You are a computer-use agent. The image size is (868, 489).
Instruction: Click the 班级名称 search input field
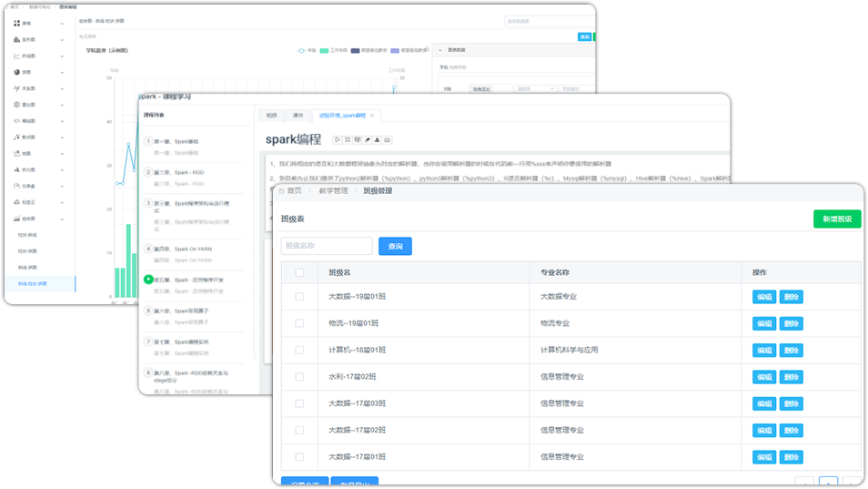tap(327, 246)
